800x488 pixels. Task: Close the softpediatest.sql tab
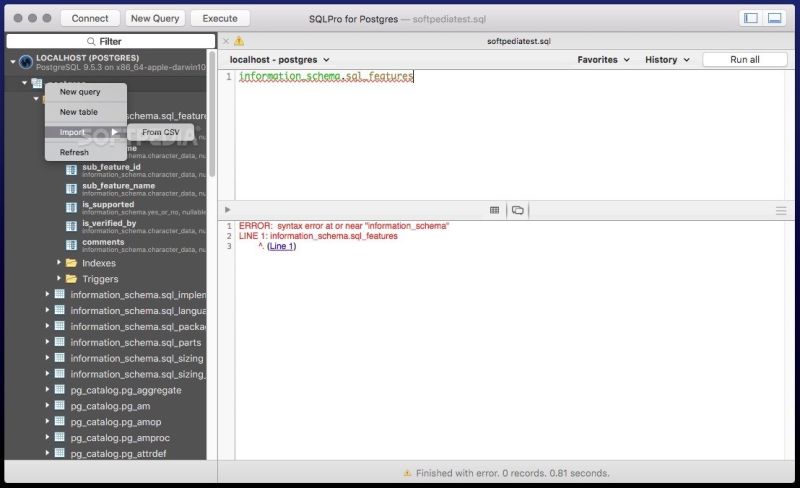click(x=226, y=41)
